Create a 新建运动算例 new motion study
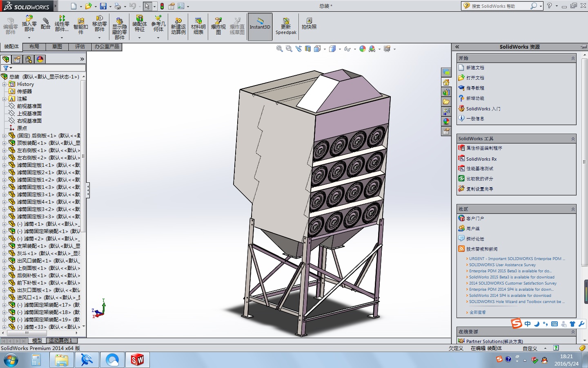The height and width of the screenshot is (368, 588). [178, 26]
